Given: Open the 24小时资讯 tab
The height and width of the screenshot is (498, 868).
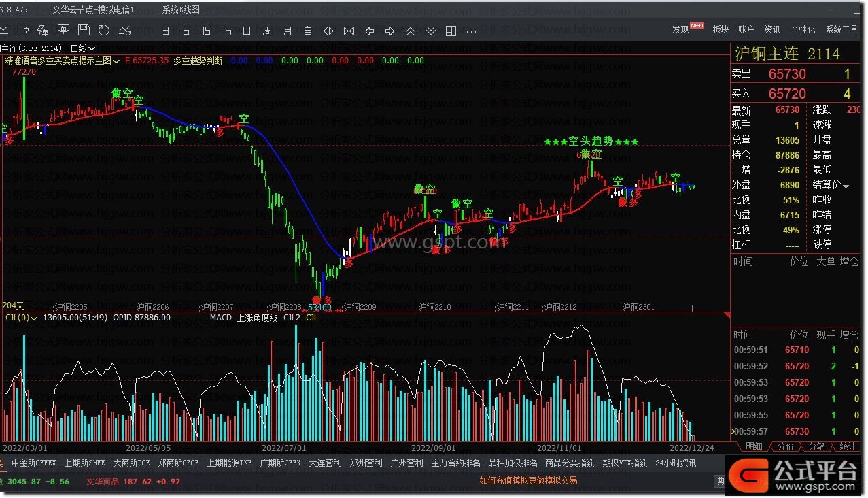Looking at the screenshot, I should [676, 463].
